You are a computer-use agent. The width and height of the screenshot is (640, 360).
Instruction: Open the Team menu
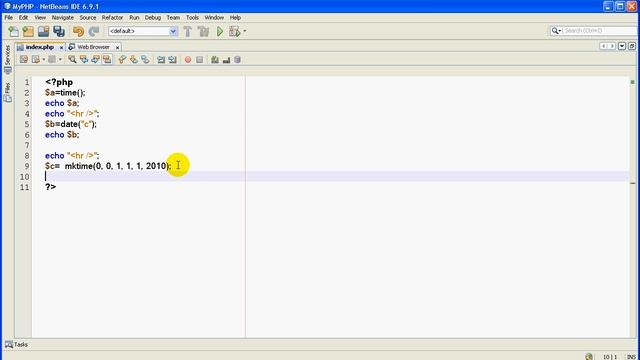pyautogui.click(x=173, y=18)
